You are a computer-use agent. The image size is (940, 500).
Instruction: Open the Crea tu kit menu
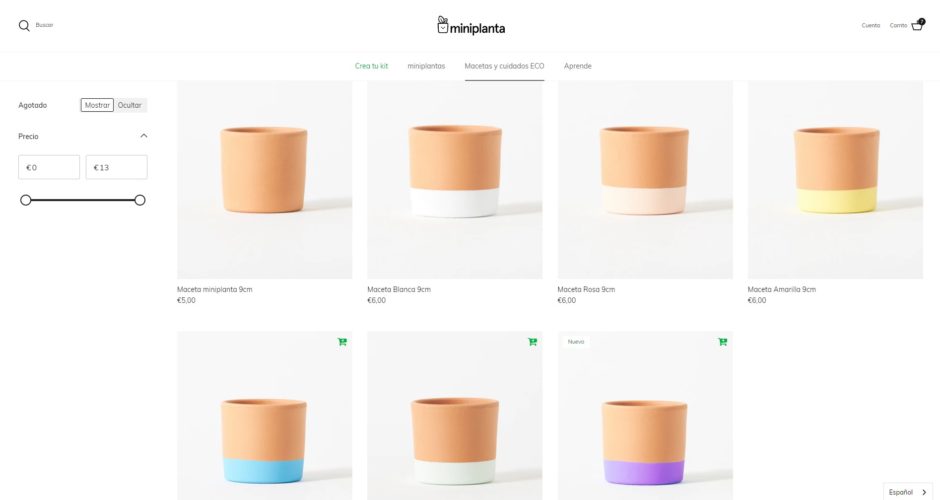point(371,66)
